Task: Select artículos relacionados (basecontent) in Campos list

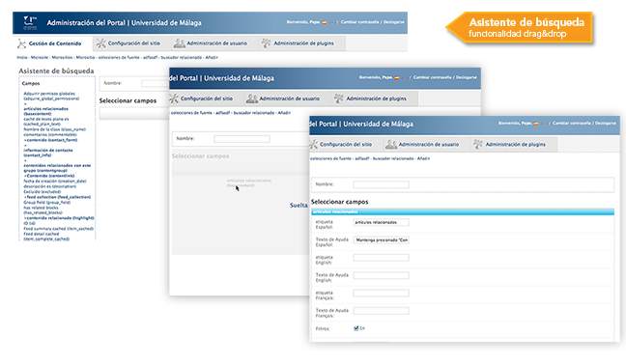Action: click(x=45, y=111)
